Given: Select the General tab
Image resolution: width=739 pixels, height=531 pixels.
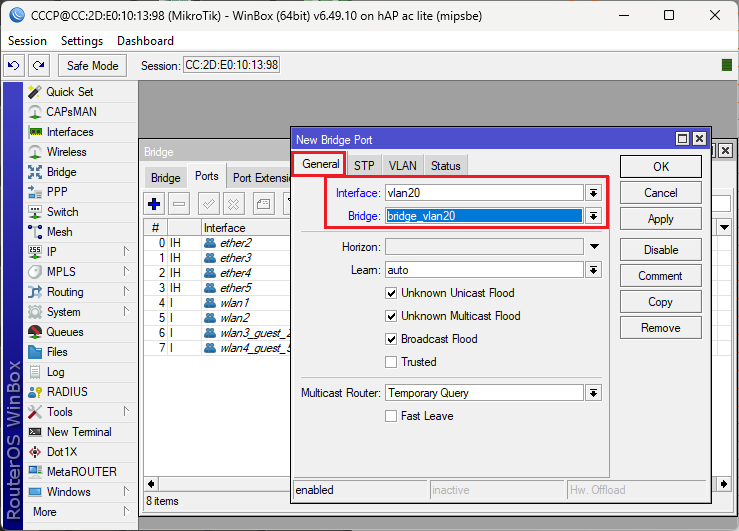Looking at the screenshot, I should 320,164.
